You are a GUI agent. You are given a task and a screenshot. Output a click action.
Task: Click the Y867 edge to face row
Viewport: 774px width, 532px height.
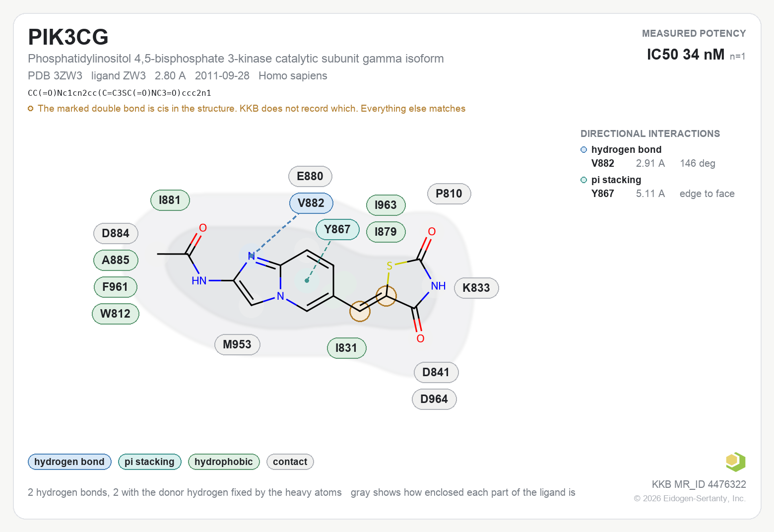click(663, 194)
